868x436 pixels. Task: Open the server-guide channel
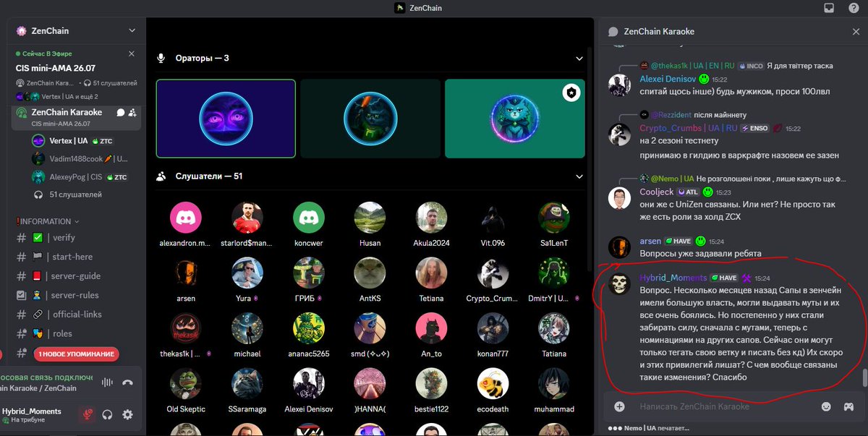tap(76, 275)
